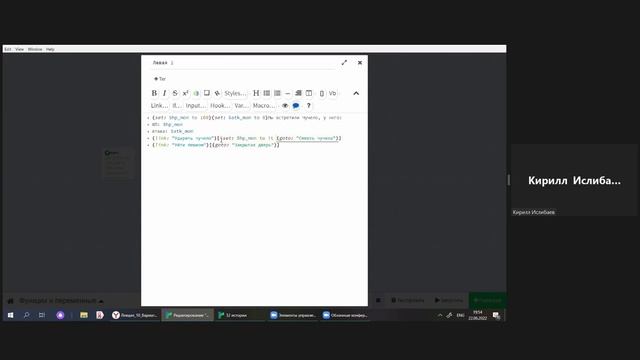Viewport: 640px width, 360px height.
Task: Open the Macro... builder
Action: (264, 105)
